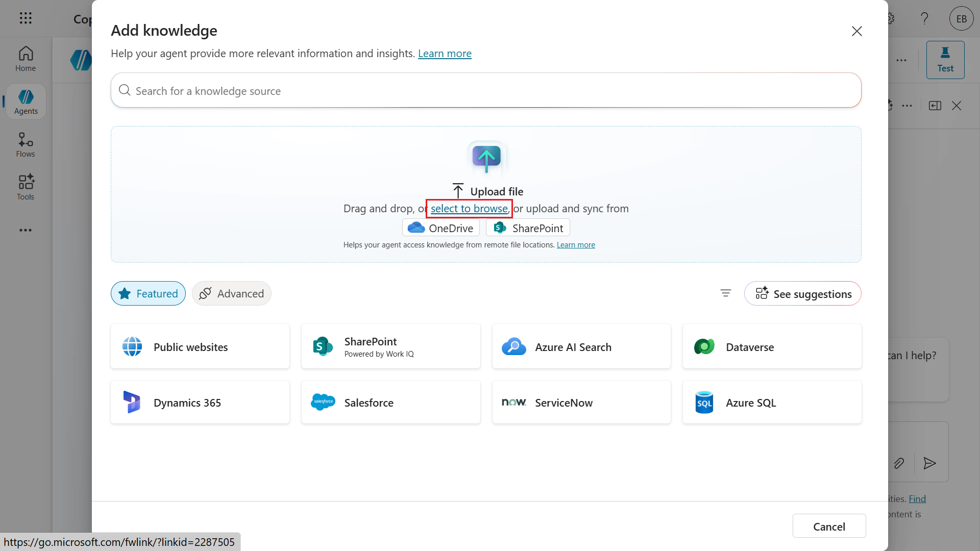Cancel the Add knowledge dialog
Image resolution: width=980 pixels, height=551 pixels.
(829, 525)
